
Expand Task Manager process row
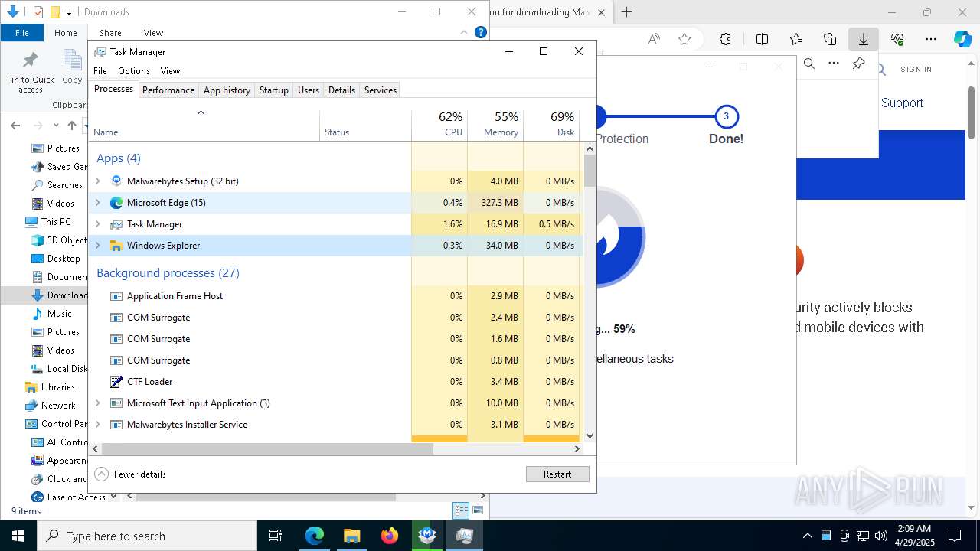(97, 224)
